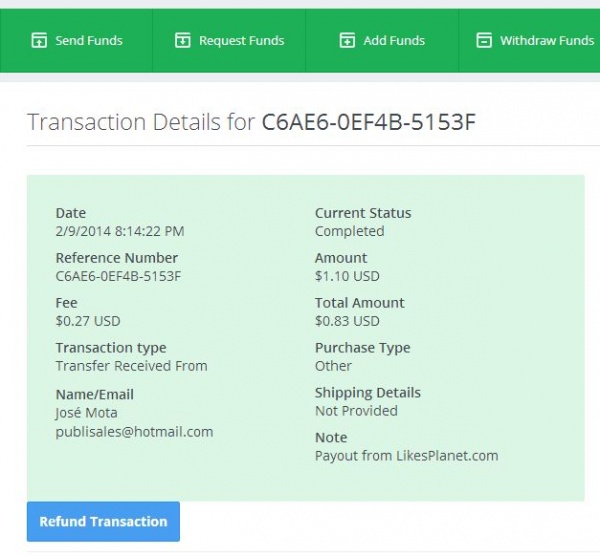Viewport: 600px width, 556px height.
Task: Click the Add Funds icon
Action: click(x=347, y=41)
